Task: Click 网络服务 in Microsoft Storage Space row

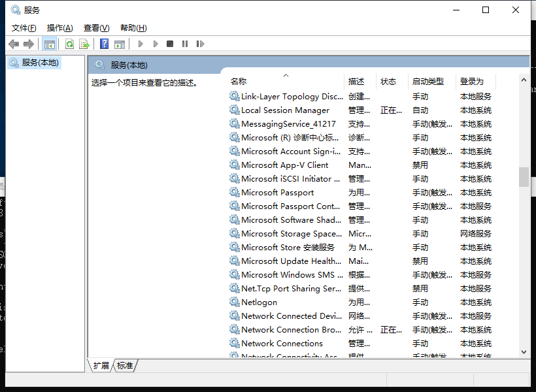Action: (x=475, y=233)
